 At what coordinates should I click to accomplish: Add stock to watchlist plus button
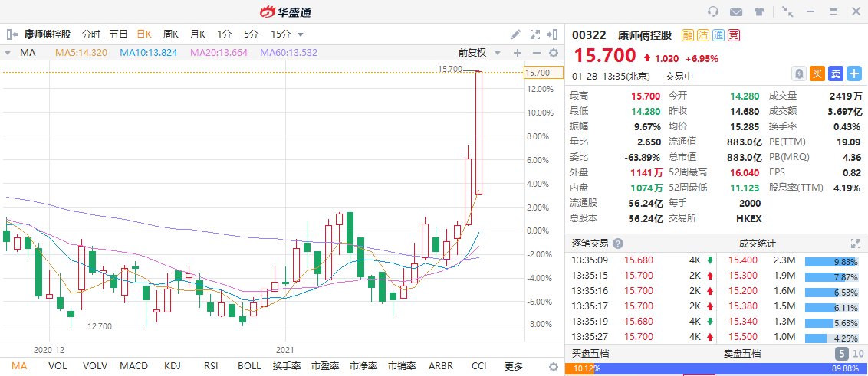[x=855, y=74]
